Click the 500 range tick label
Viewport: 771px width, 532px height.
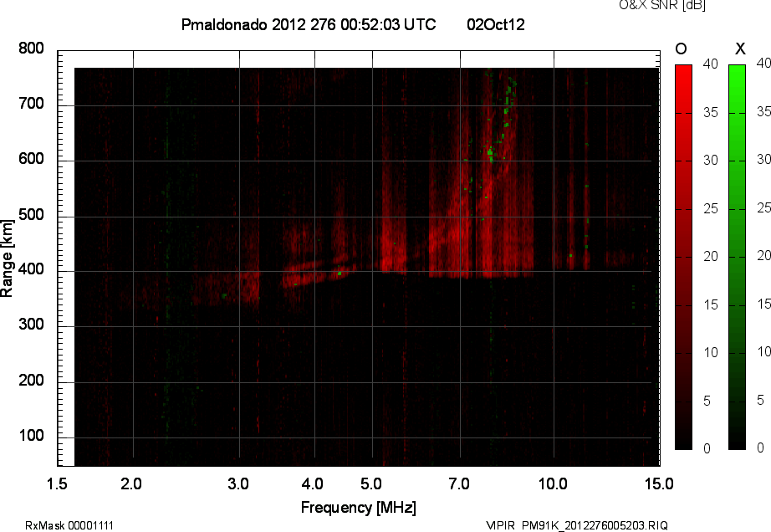coord(31,215)
